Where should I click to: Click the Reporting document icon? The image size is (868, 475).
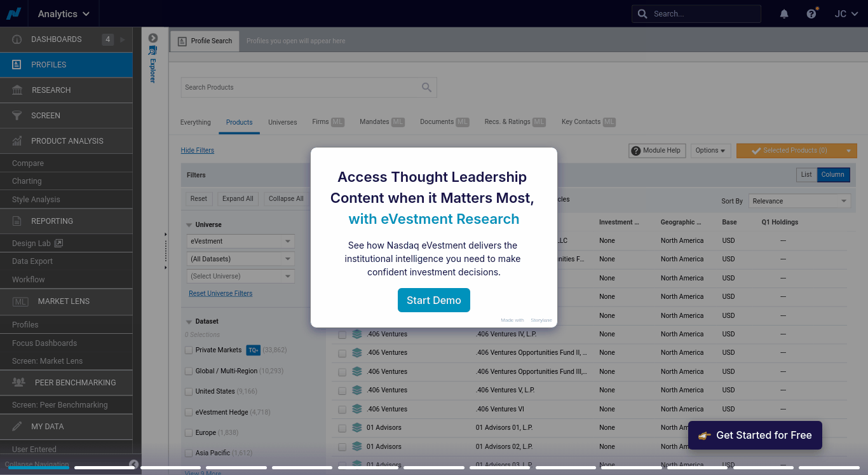click(x=17, y=221)
